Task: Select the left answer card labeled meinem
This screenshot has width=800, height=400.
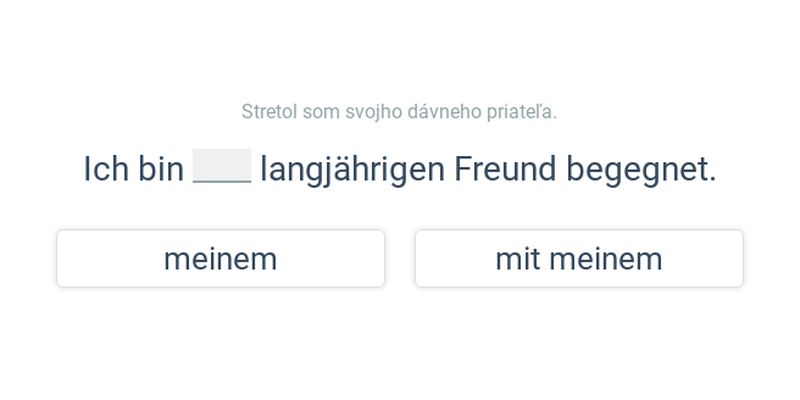Action: click(x=220, y=258)
